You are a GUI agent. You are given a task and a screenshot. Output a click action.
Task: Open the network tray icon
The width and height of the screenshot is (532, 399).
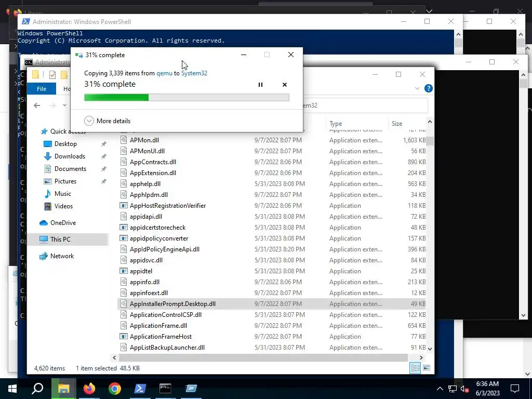pos(453,389)
